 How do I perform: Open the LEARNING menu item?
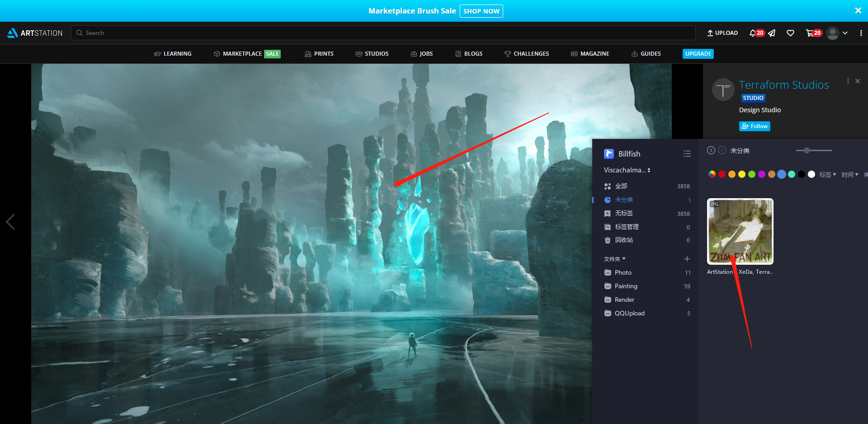coord(173,53)
